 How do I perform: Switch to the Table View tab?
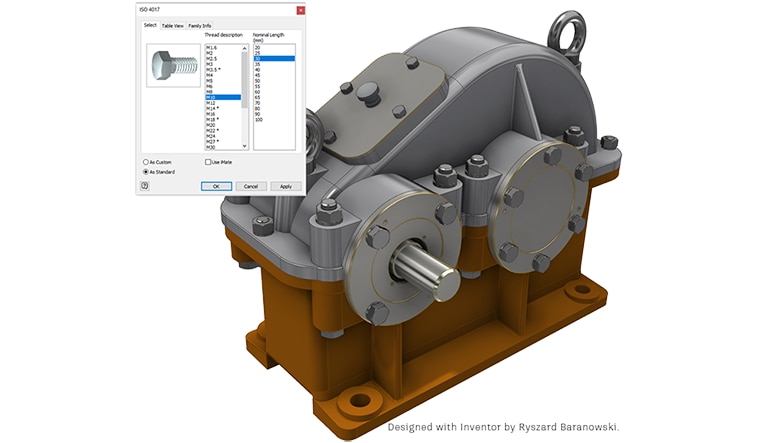coord(173,25)
